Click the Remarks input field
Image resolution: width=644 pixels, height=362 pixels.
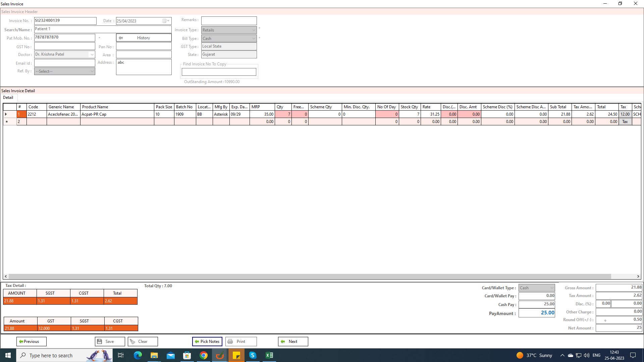pos(229,21)
